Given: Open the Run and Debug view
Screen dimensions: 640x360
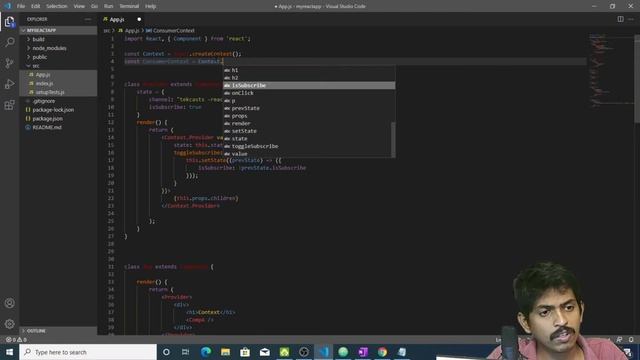Looking at the screenshot, I should coord(9,84).
